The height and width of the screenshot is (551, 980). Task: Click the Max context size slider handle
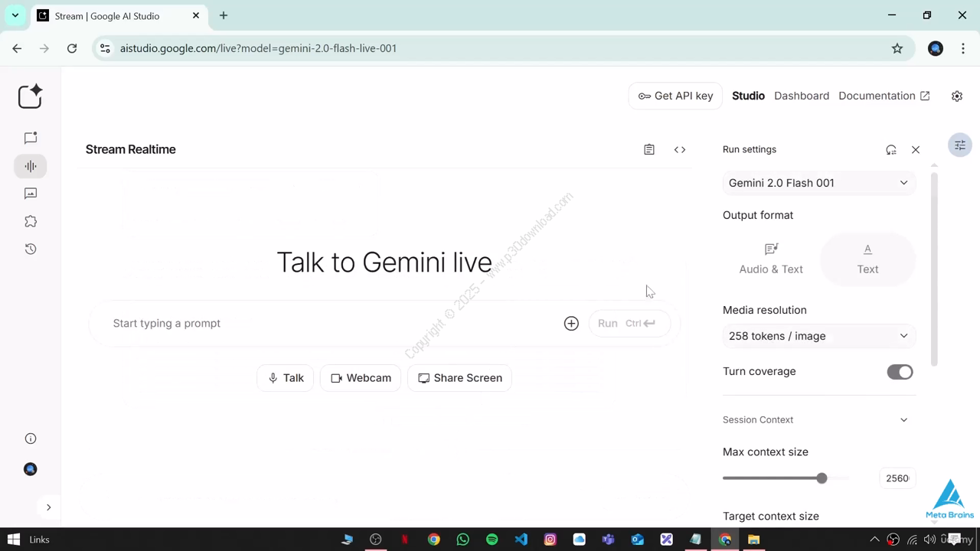822,478
